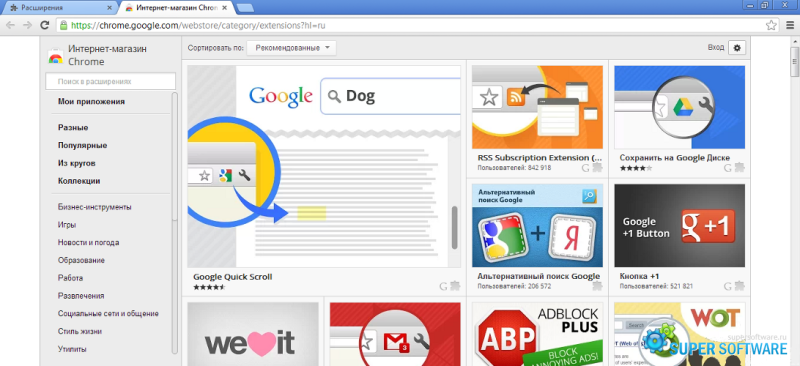Choose the Стиль жизни category
800x366 pixels.
[80, 332]
